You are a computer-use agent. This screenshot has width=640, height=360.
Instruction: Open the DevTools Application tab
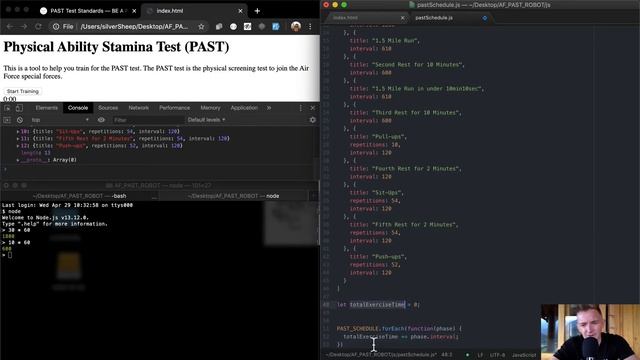click(244, 108)
